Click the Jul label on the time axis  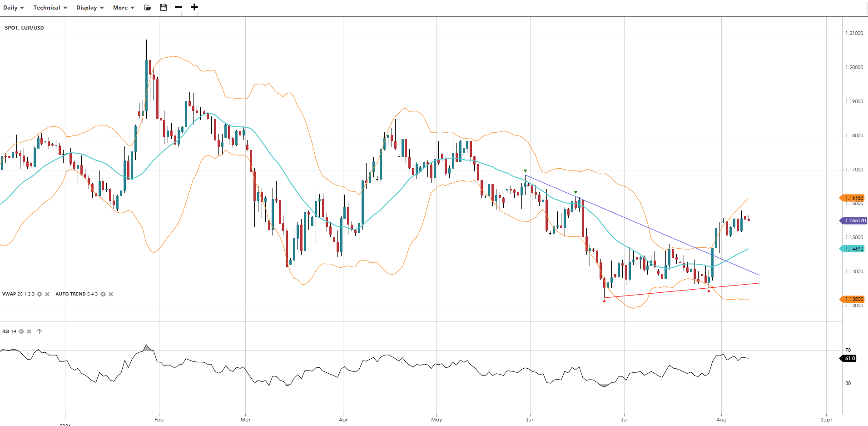tap(625, 420)
